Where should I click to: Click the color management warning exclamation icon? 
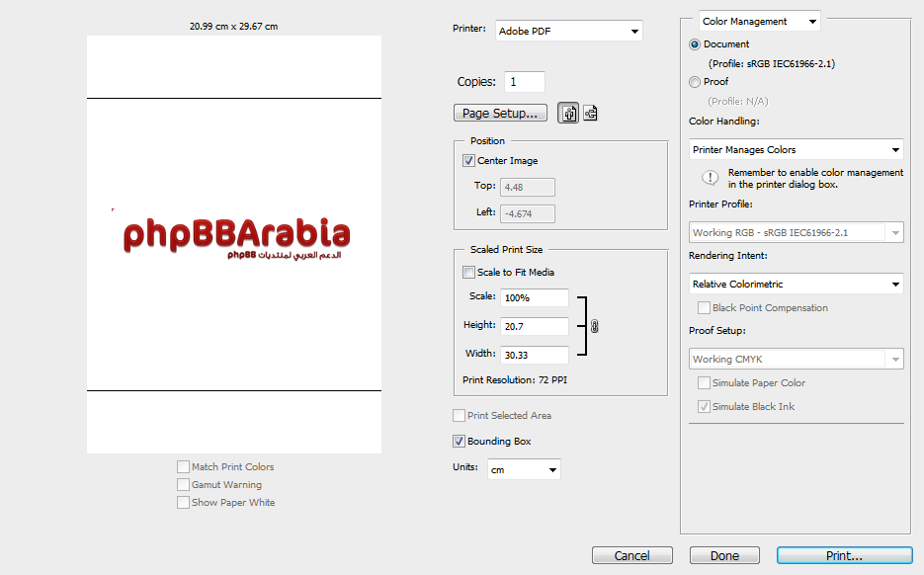(711, 177)
